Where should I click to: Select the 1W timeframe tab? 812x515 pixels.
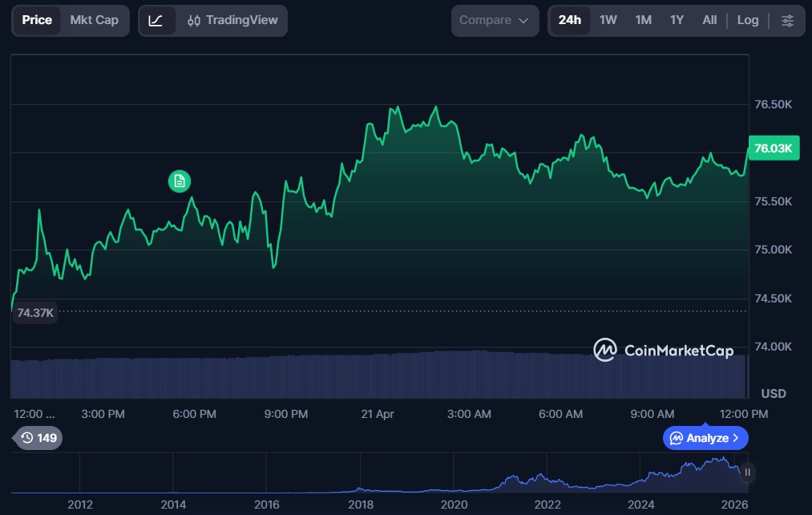click(608, 20)
